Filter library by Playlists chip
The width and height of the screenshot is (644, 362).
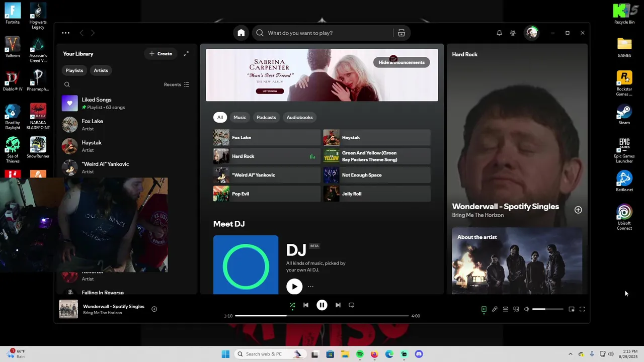(74, 70)
